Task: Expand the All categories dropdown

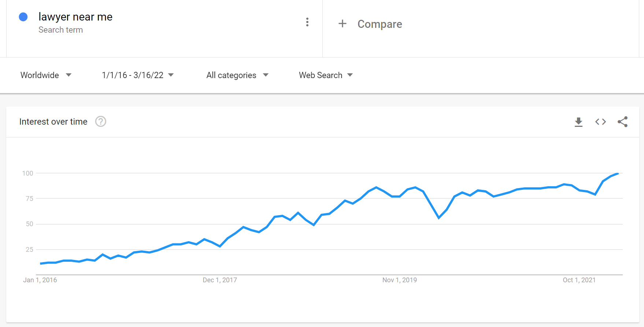Action: [237, 75]
